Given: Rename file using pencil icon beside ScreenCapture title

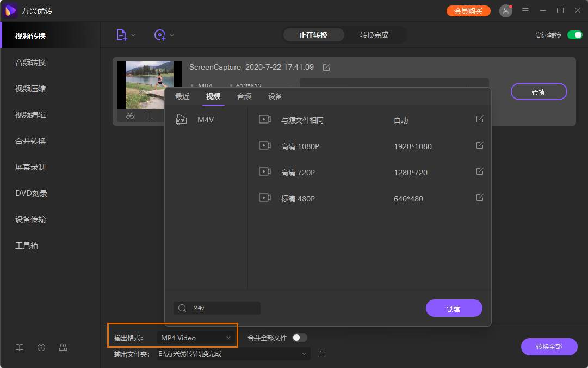Looking at the screenshot, I should [326, 68].
